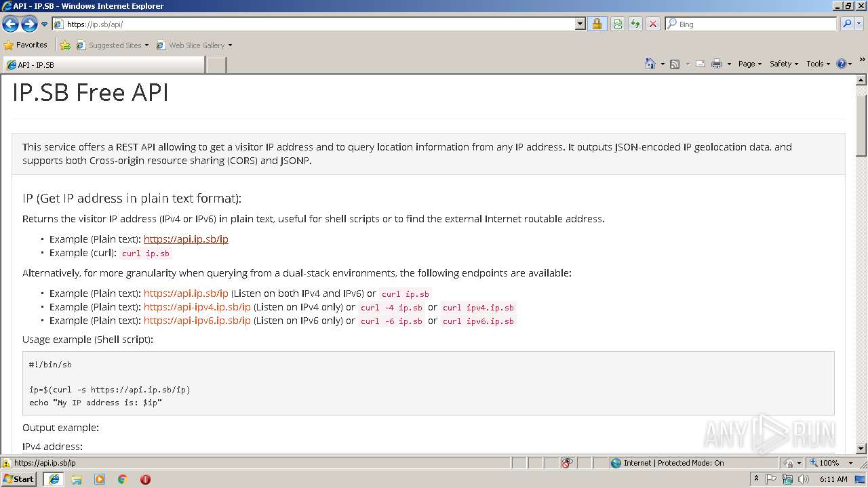Click the 'IP.SB Free API' heading
868x488 pixels.
click(x=90, y=92)
